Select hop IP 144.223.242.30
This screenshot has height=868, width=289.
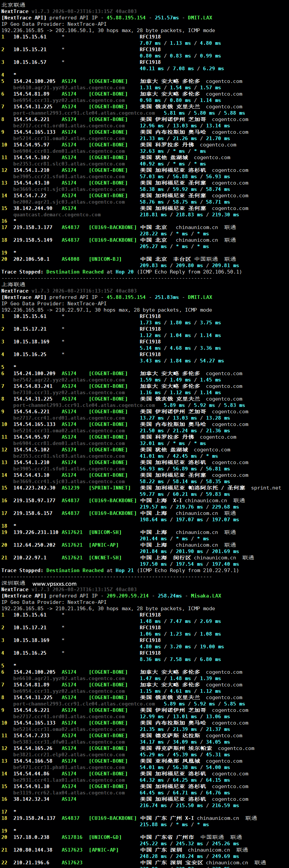point(34,488)
